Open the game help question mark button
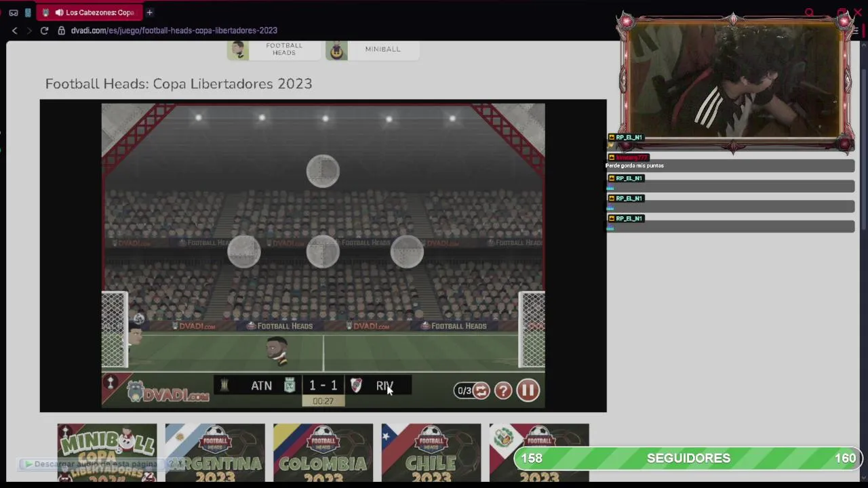The image size is (868, 488). point(503,390)
